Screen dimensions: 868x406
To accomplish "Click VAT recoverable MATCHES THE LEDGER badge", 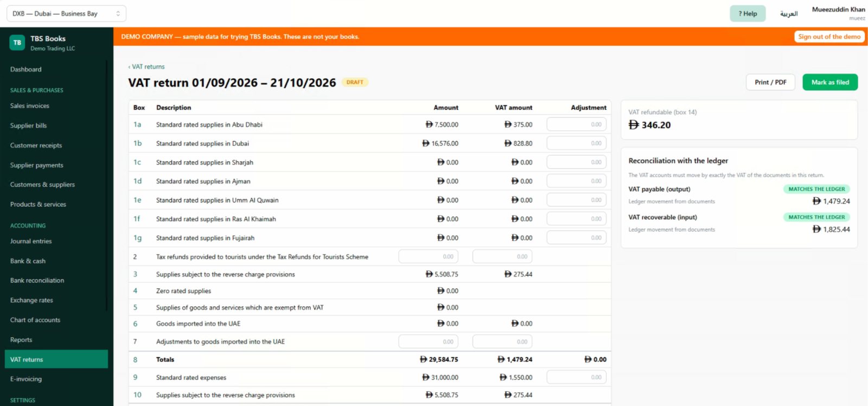I will pyautogui.click(x=816, y=217).
